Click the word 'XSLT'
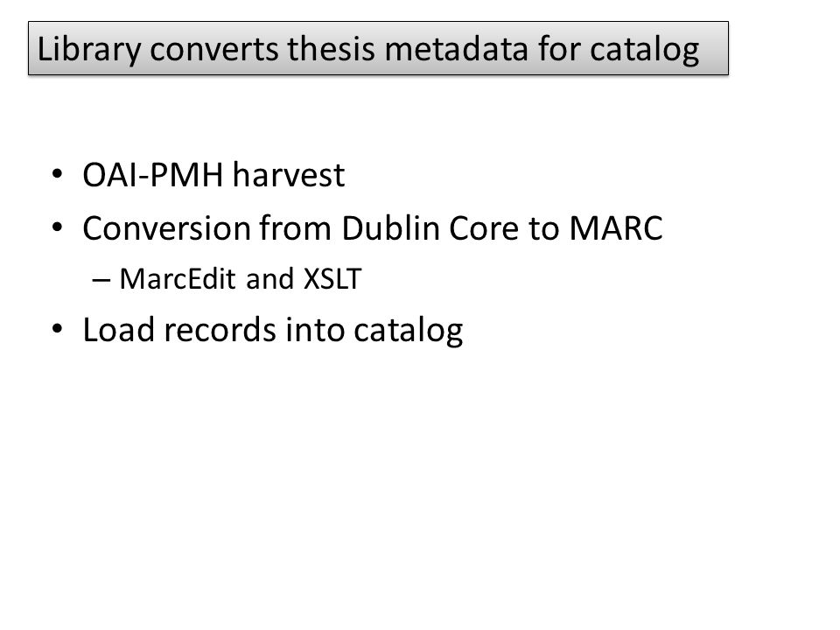Viewport: 840px width, 630px height. [332, 279]
